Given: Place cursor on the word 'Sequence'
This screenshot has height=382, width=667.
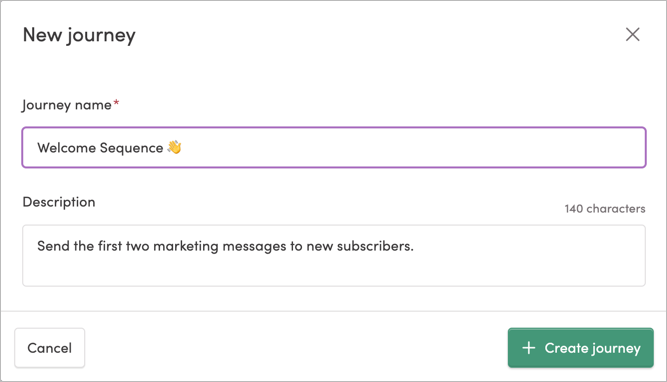Looking at the screenshot, I should tap(131, 148).
